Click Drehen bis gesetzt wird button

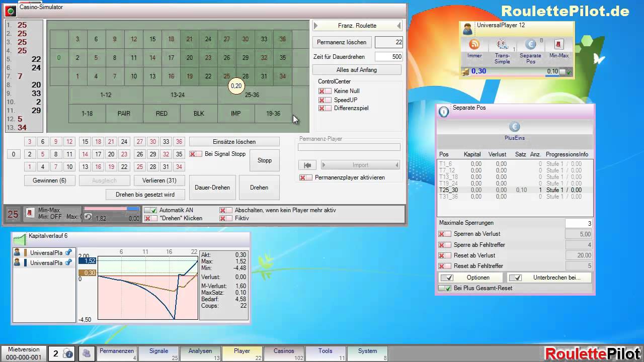click(145, 195)
